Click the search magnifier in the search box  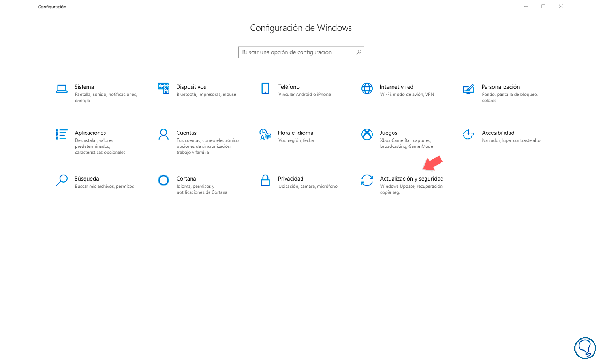[359, 52]
